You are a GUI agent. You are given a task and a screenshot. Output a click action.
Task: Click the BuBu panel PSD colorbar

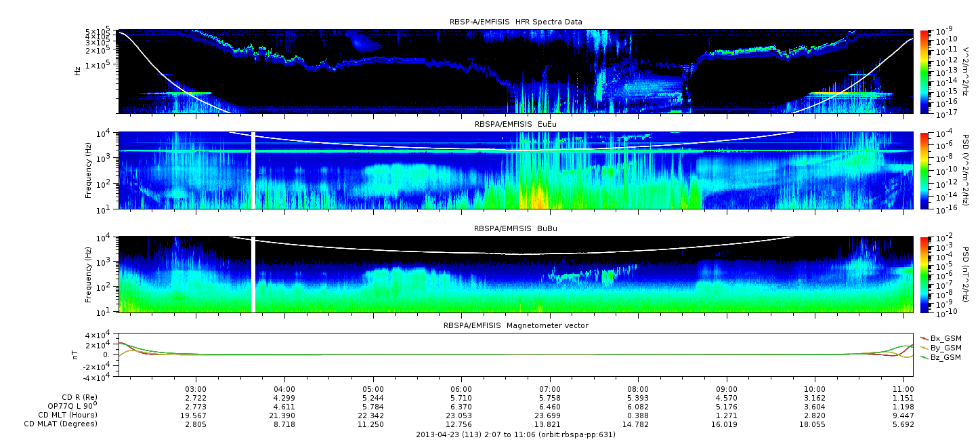click(924, 275)
